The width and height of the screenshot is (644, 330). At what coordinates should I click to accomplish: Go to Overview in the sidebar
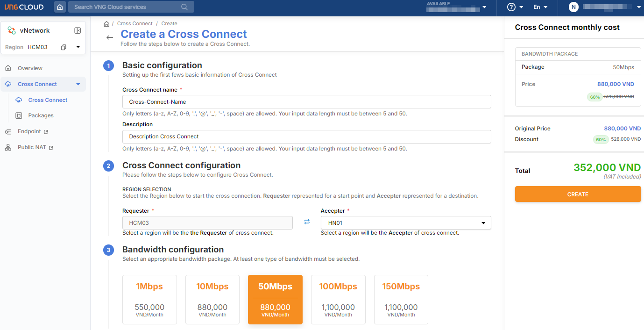coord(30,68)
